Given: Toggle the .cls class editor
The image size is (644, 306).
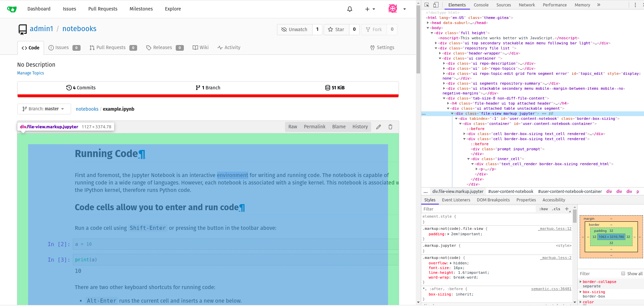Looking at the screenshot, I should pos(556,209).
